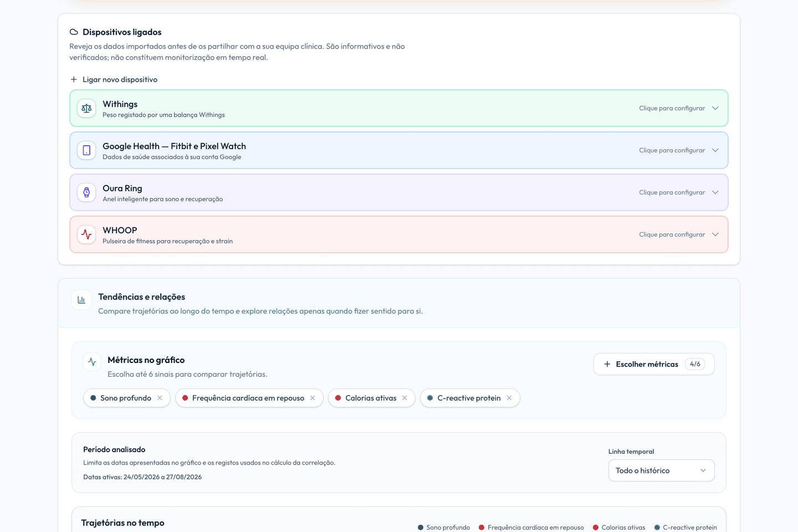
Task: Click the activity icon beside Métricas no gráfico
Action: (92, 362)
